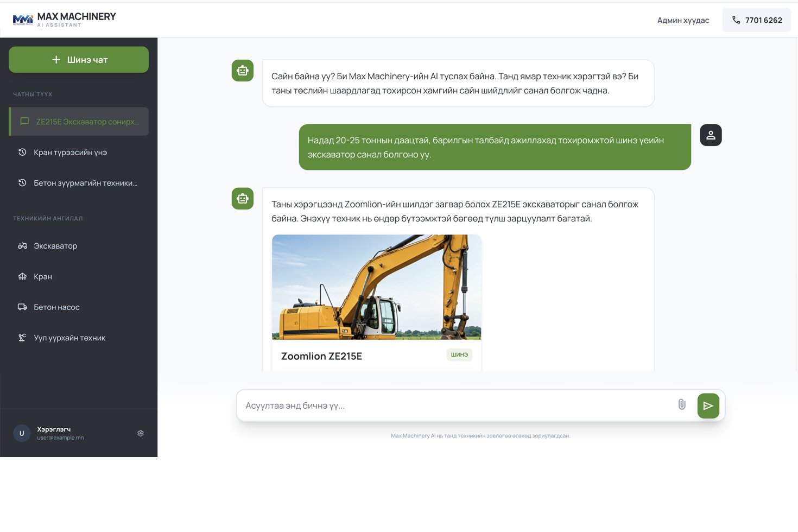Image resolution: width=798 pixels, height=532 pixels.
Task: Click the user avatar labeled U
Action: tap(22, 433)
